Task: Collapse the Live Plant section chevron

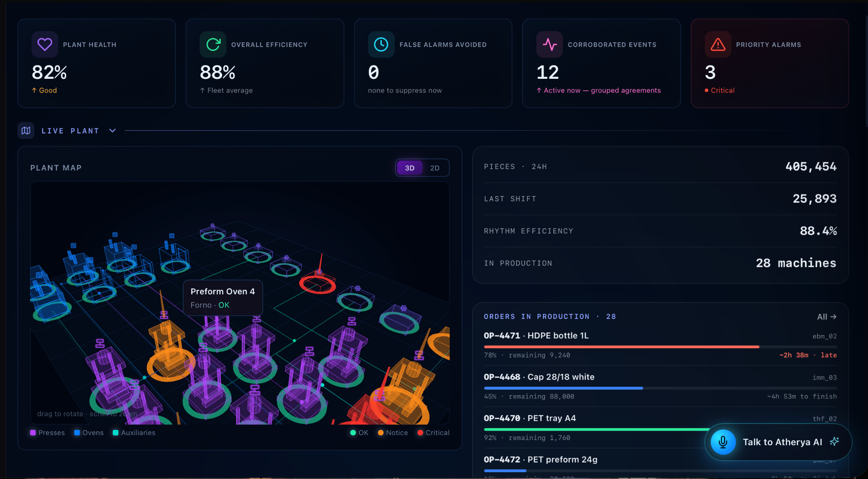Action: pos(112,130)
